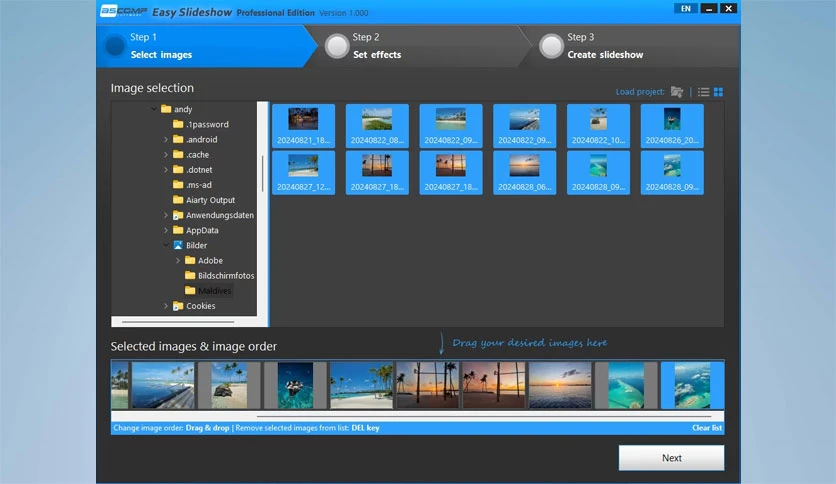Screen dimensions: 836x484
Task: Click the folder tree horizontal scrollbar
Action: pos(178,322)
